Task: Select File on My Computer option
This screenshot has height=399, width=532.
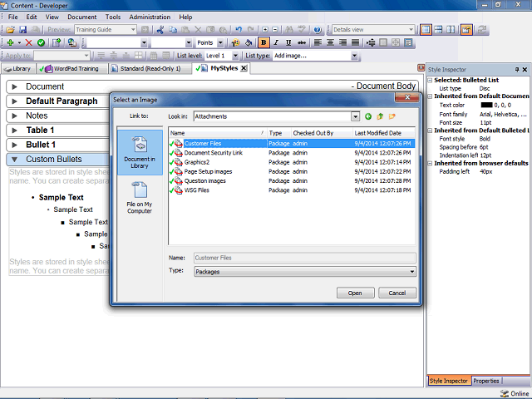Action: pos(140,198)
